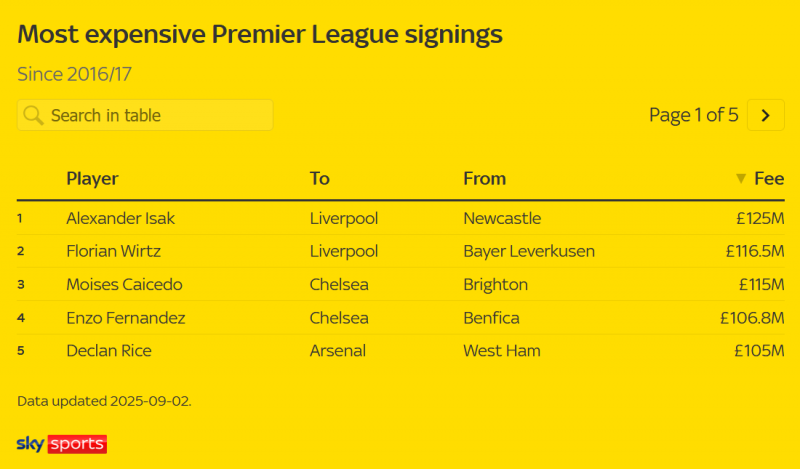The width and height of the screenshot is (800, 469).
Task: Sort by the Fee column header
Action: click(769, 179)
